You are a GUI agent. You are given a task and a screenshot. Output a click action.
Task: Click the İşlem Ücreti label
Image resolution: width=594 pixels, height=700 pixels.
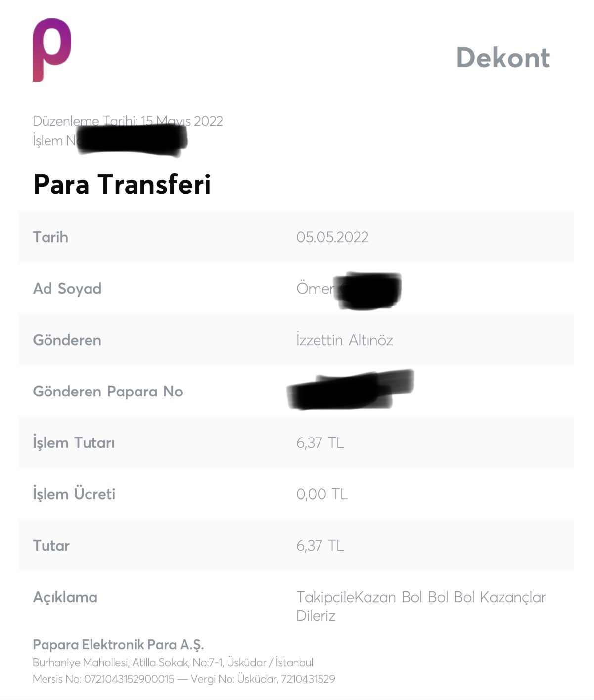[x=74, y=493]
